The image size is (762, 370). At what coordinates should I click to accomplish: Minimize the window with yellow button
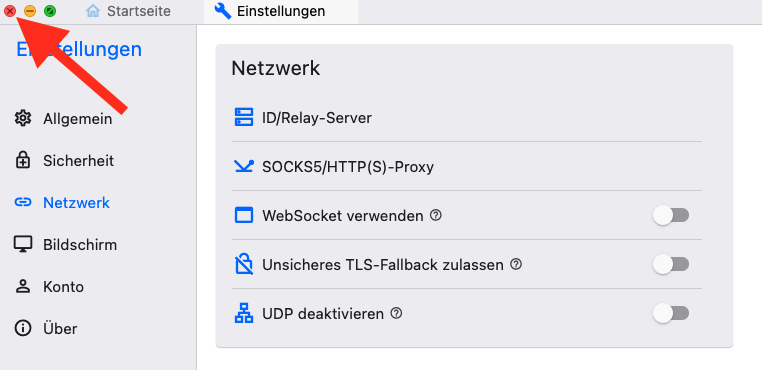30,11
